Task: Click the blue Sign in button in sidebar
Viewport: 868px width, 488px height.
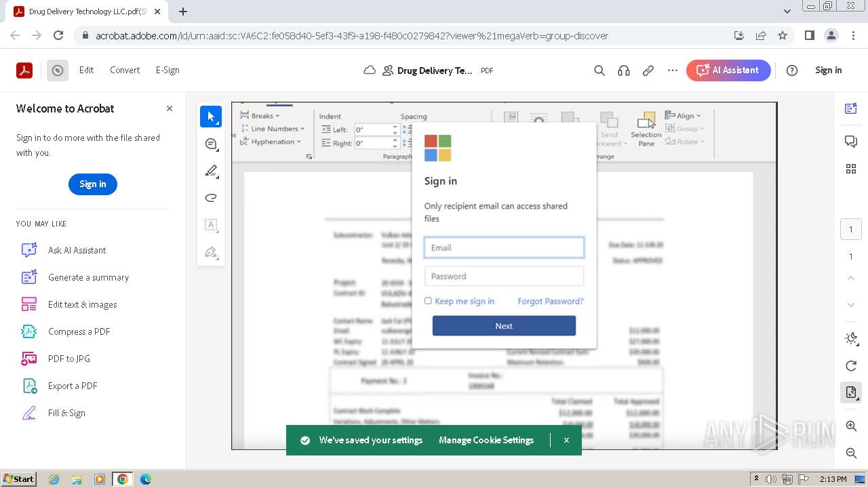Action: click(93, 184)
